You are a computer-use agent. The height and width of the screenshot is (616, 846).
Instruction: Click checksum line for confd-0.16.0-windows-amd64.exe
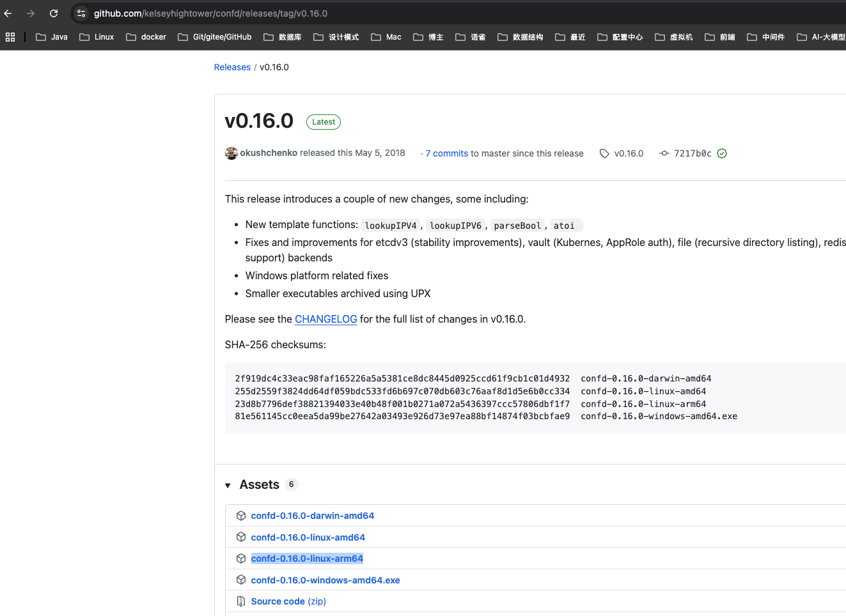click(x=486, y=416)
